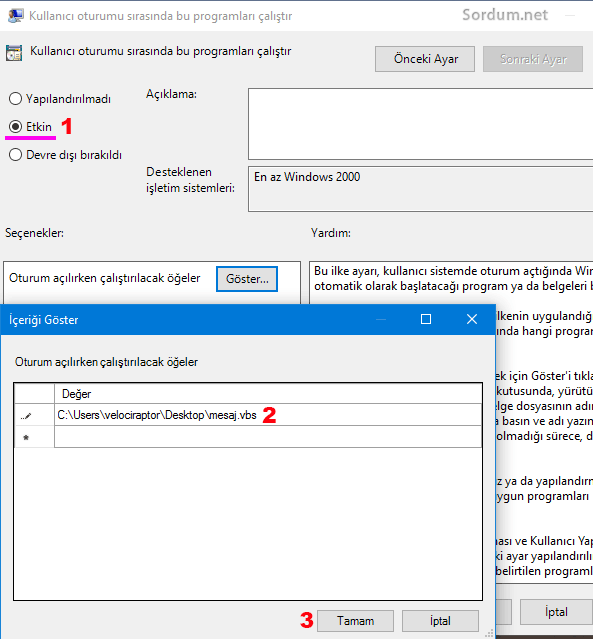Click inside the Açıklama comment box
The height and width of the screenshot is (639, 593).
tap(421, 124)
